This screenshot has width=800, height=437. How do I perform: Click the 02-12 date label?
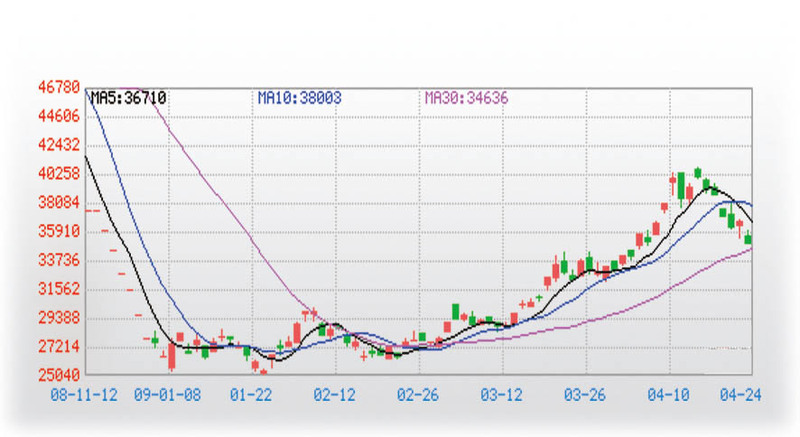335,395
